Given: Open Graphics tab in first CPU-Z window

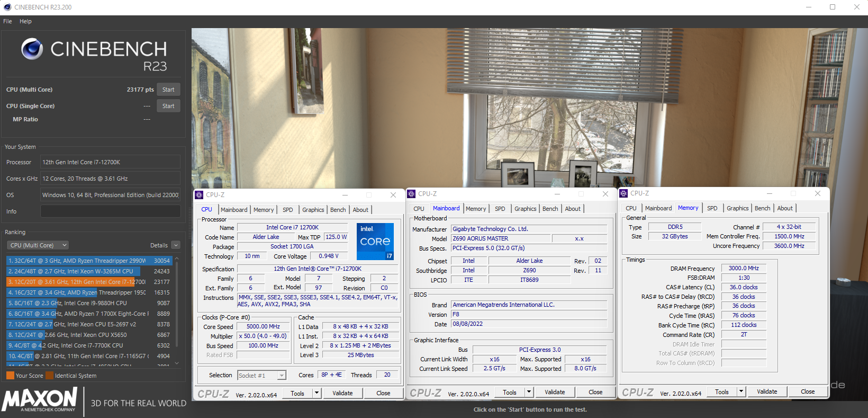Looking at the screenshot, I should point(313,210).
